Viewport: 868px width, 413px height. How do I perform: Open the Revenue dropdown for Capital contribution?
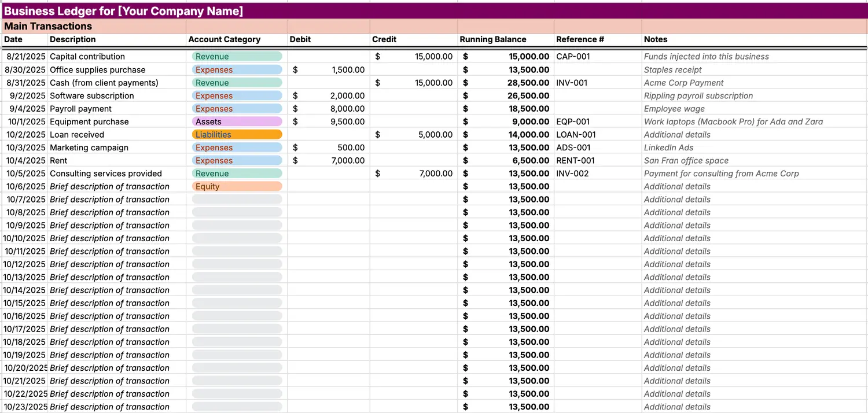tap(237, 57)
